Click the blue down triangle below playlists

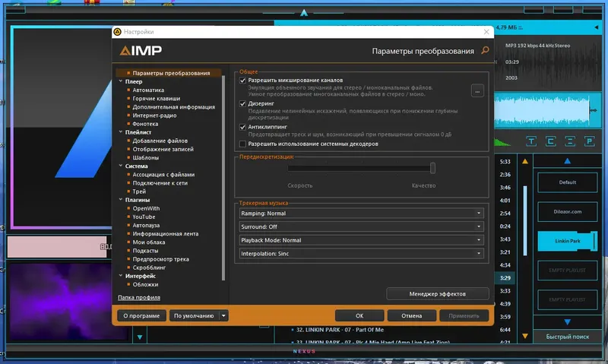pos(567,321)
